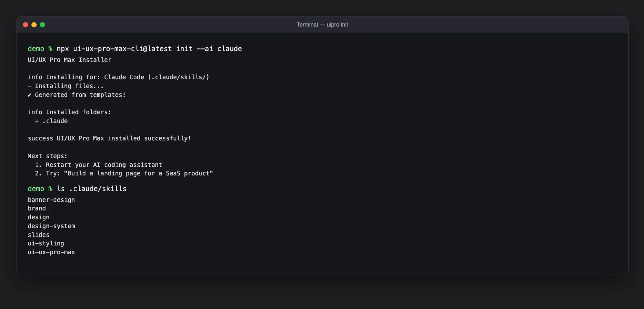The width and height of the screenshot is (644, 309).
Task: Close the terminal window with red button
Action: coord(25,25)
